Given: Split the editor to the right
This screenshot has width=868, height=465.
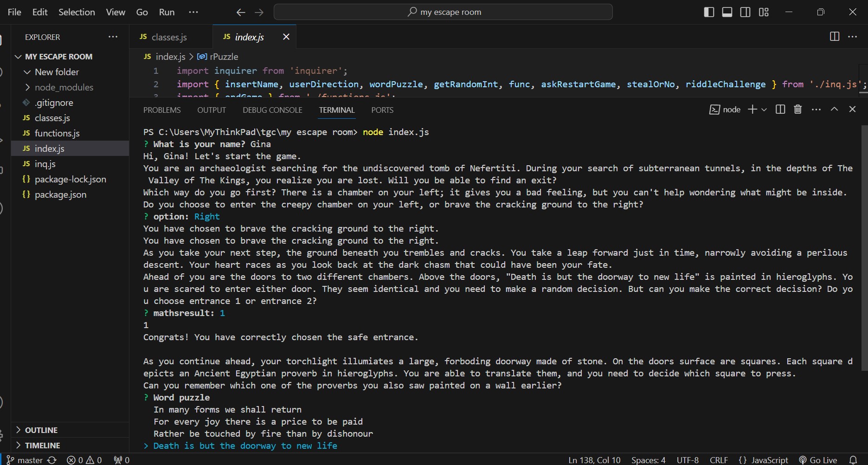Looking at the screenshot, I should (834, 37).
